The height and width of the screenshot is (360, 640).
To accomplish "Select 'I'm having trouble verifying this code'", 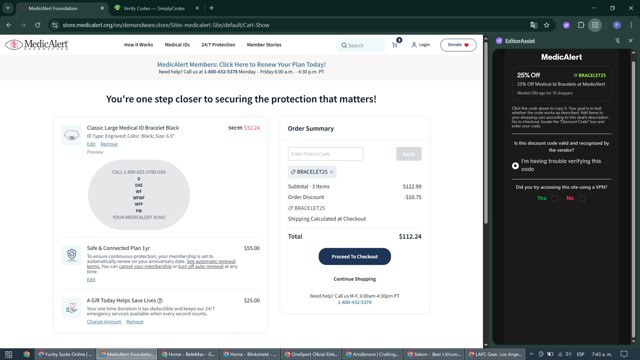I will tap(515, 165).
